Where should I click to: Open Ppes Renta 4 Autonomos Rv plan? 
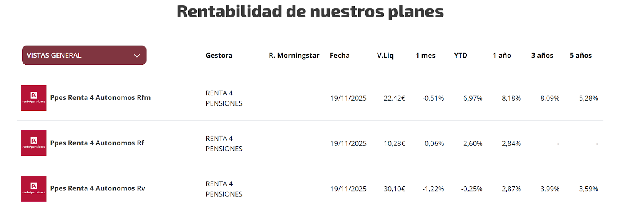(97, 188)
